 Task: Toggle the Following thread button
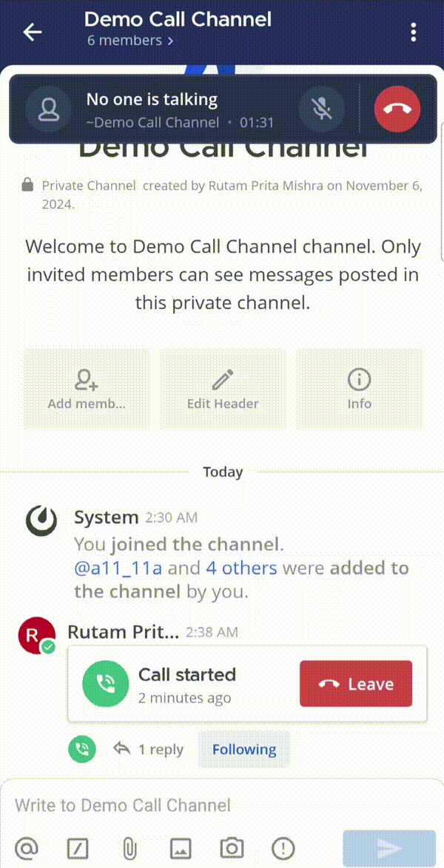244,749
